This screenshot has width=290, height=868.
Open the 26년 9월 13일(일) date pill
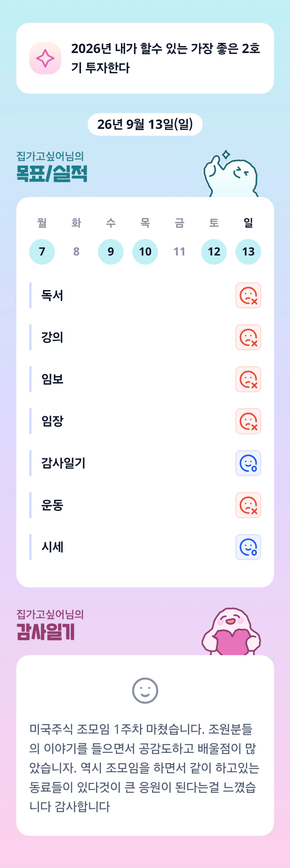(x=145, y=124)
